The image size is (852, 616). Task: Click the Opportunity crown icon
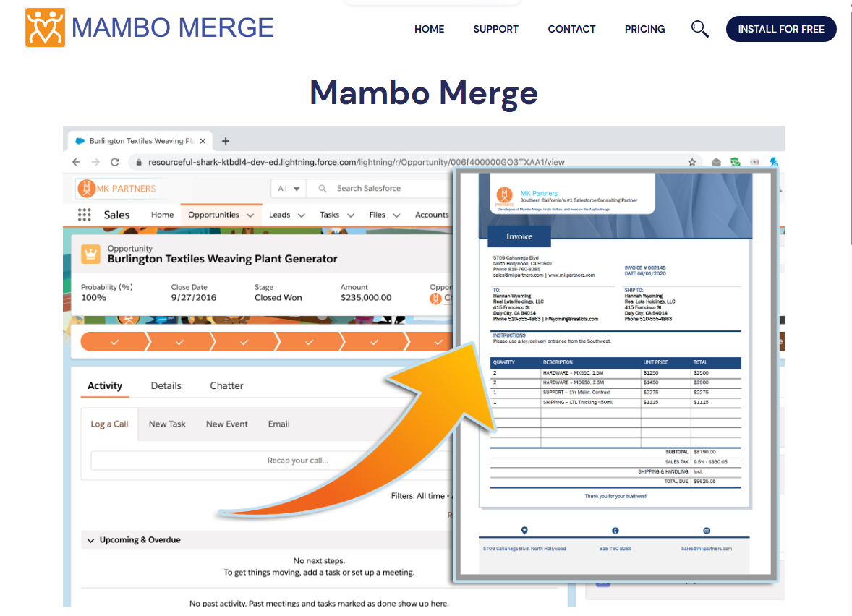[x=90, y=254]
